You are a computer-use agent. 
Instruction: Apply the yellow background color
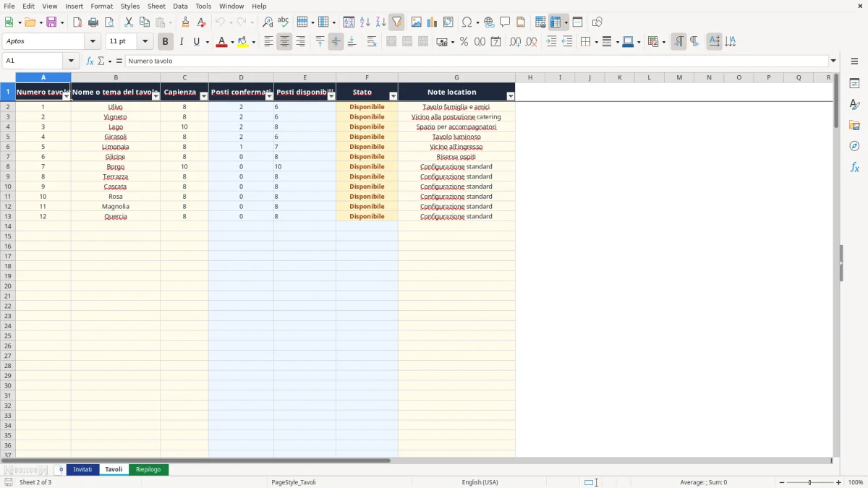point(243,42)
